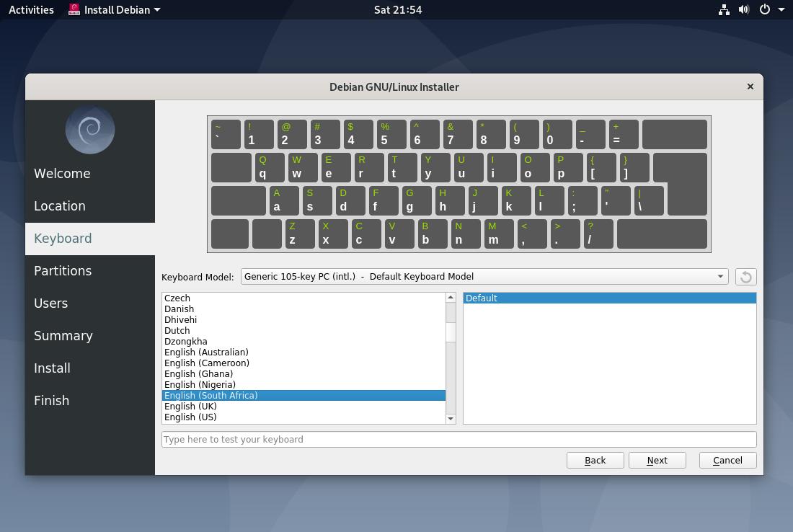Click the Back button
Image resolution: width=793 pixels, height=532 pixels.
(595, 460)
